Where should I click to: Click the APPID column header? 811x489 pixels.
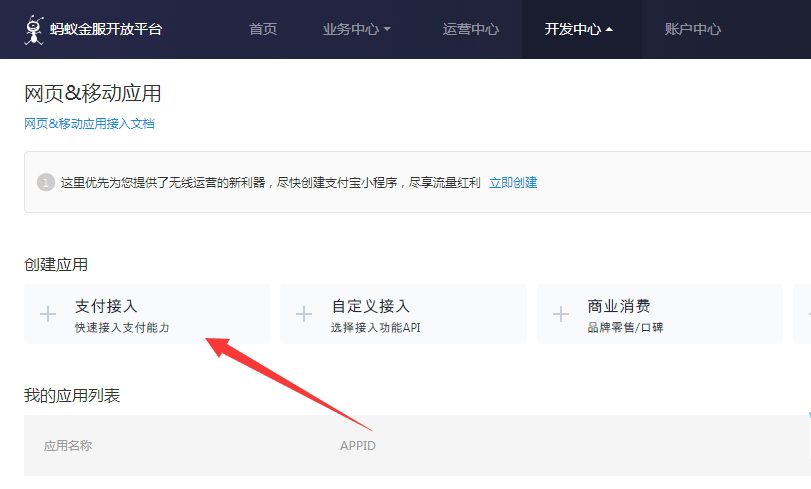point(357,446)
